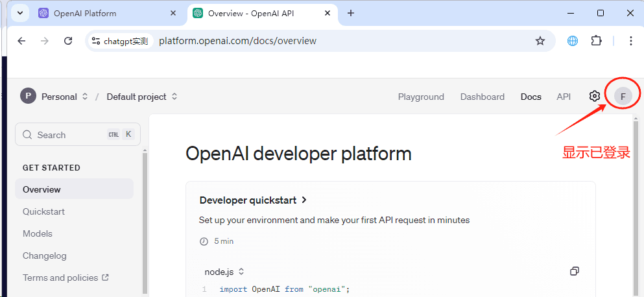Expand the Personal organization switcher
Image resolution: width=644 pixels, height=297 pixels.
pyautogui.click(x=54, y=97)
